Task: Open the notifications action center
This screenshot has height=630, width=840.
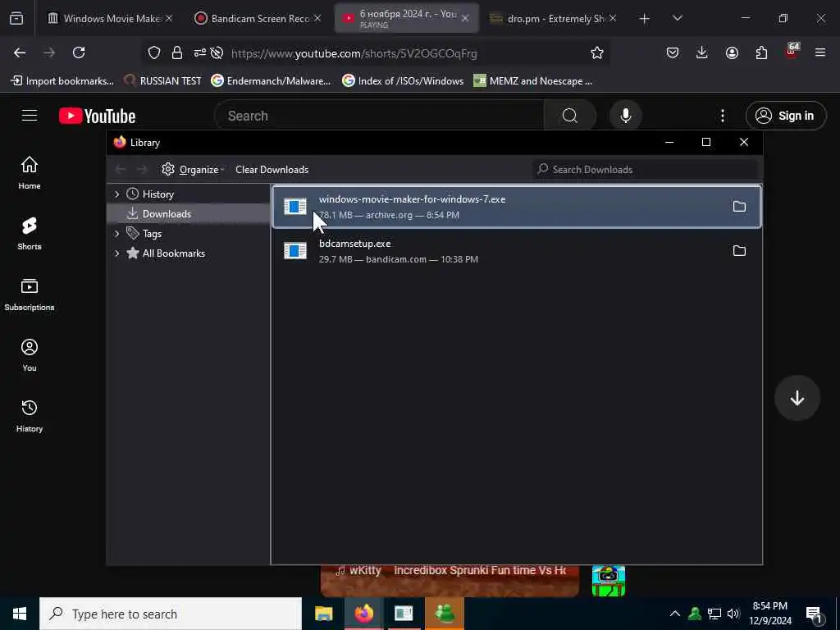Action: click(x=814, y=614)
